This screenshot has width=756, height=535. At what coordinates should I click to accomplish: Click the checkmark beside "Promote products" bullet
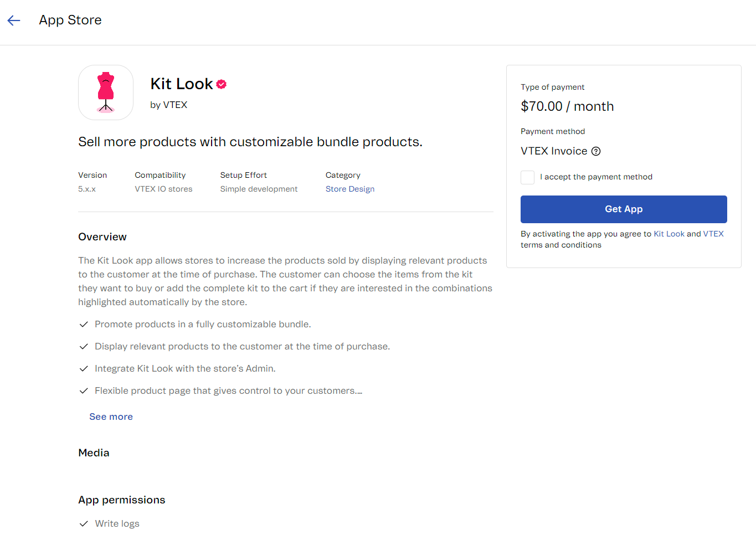84,325
